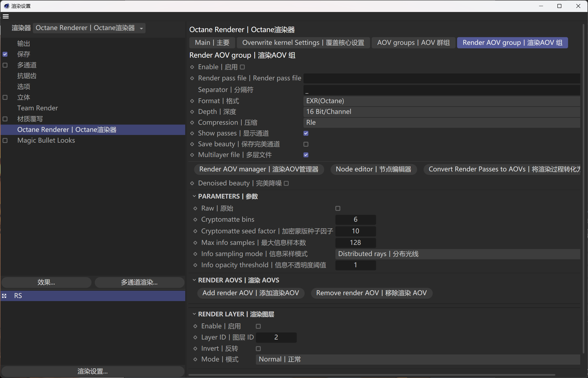Click keyframe diamond beside Cryptomatte bins

point(195,220)
